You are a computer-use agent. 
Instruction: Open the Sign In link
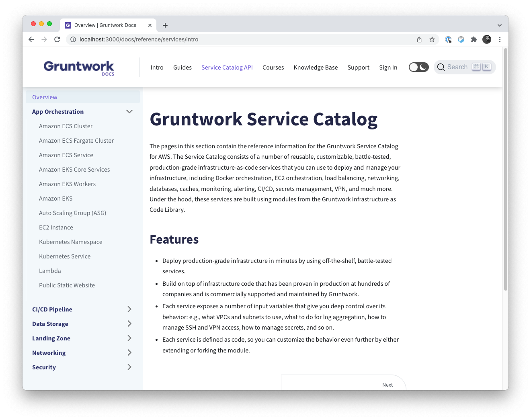click(388, 67)
